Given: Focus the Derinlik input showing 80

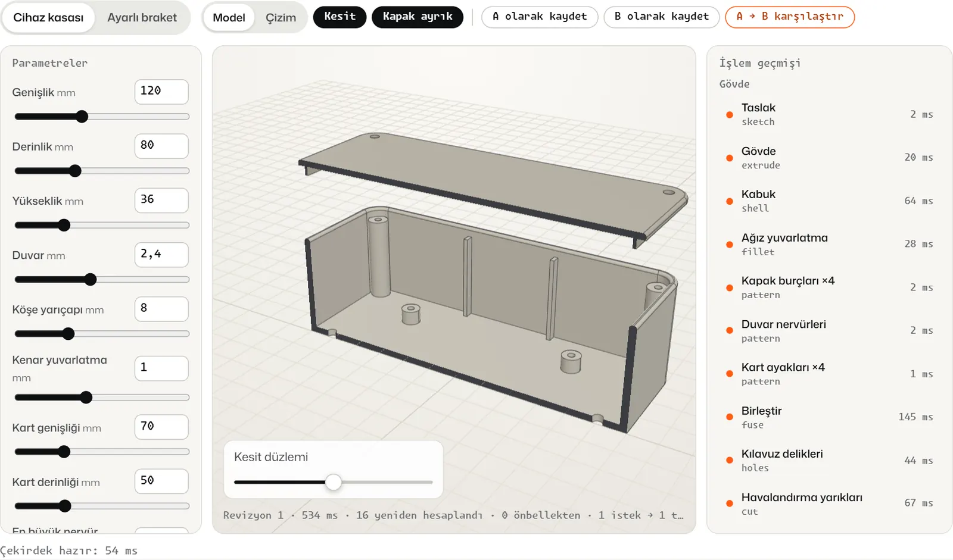Looking at the screenshot, I should [161, 146].
